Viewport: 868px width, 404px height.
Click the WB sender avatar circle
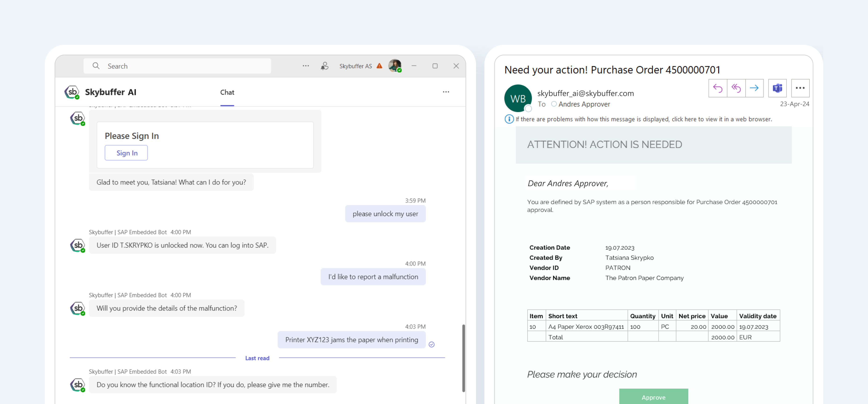(x=518, y=98)
